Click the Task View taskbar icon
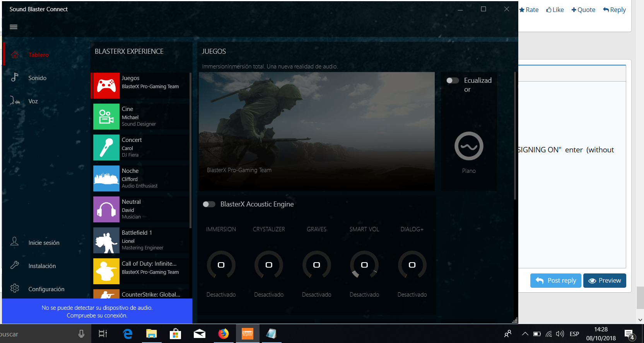644x343 pixels. [103, 333]
